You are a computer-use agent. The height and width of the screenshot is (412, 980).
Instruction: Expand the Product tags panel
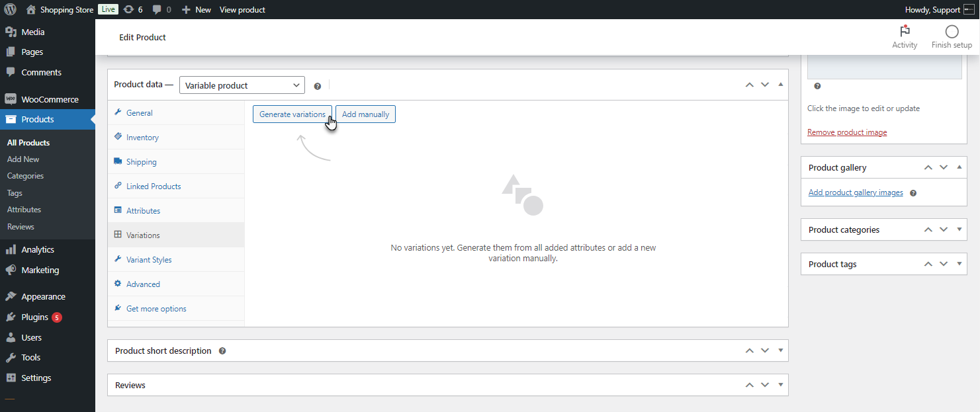[959, 264]
